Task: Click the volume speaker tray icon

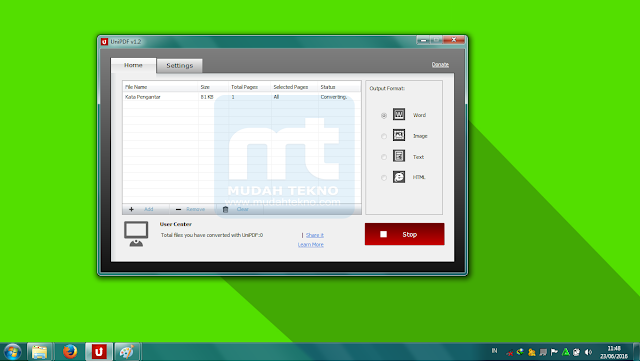Action: coord(588,352)
